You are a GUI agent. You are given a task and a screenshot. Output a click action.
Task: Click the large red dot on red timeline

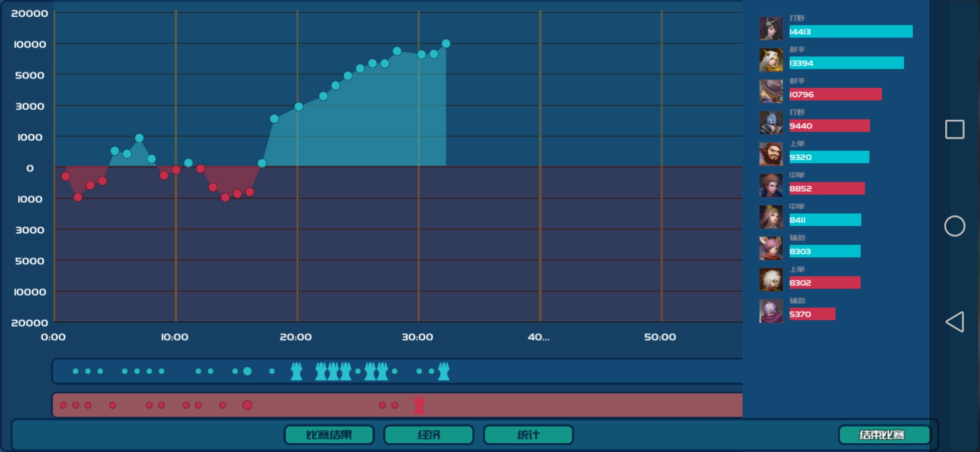[x=248, y=405]
